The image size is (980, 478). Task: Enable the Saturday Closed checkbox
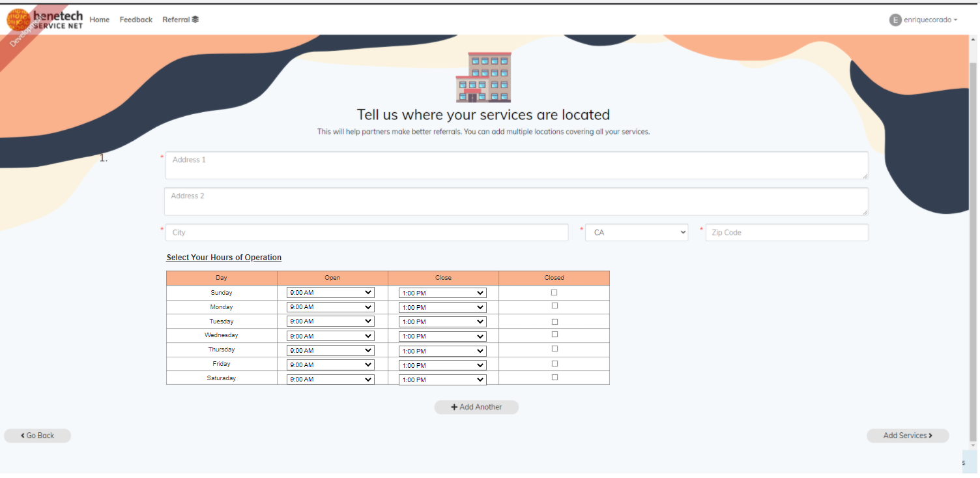tap(554, 376)
